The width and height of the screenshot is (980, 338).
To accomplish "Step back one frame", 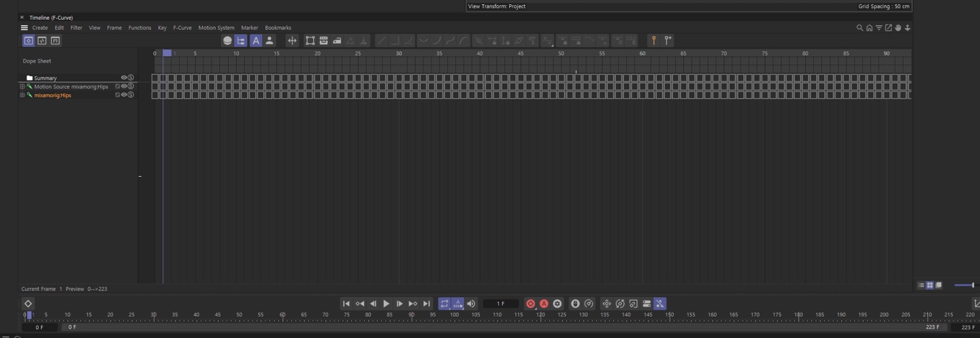I will point(373,304).
